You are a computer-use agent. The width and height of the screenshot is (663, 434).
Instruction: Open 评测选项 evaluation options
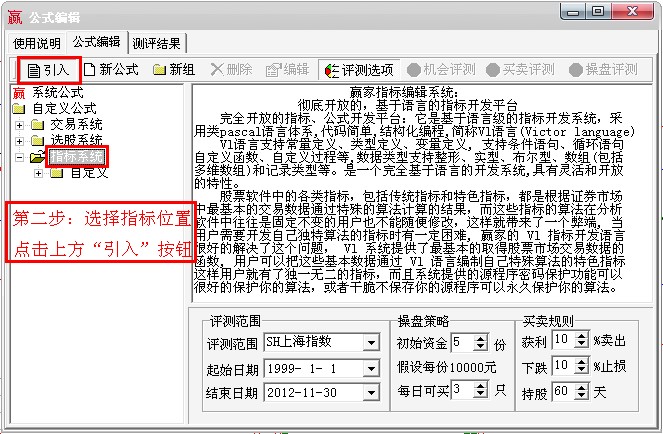pos(358,70)
